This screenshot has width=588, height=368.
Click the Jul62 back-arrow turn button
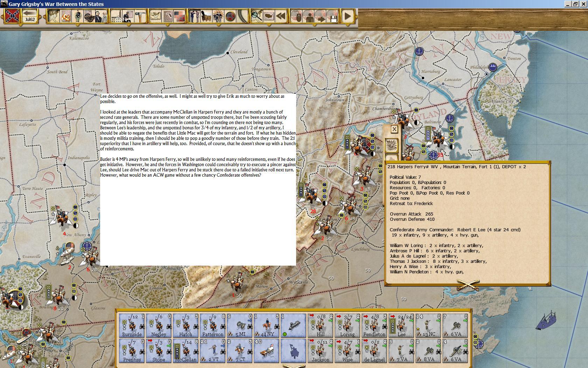30,16
